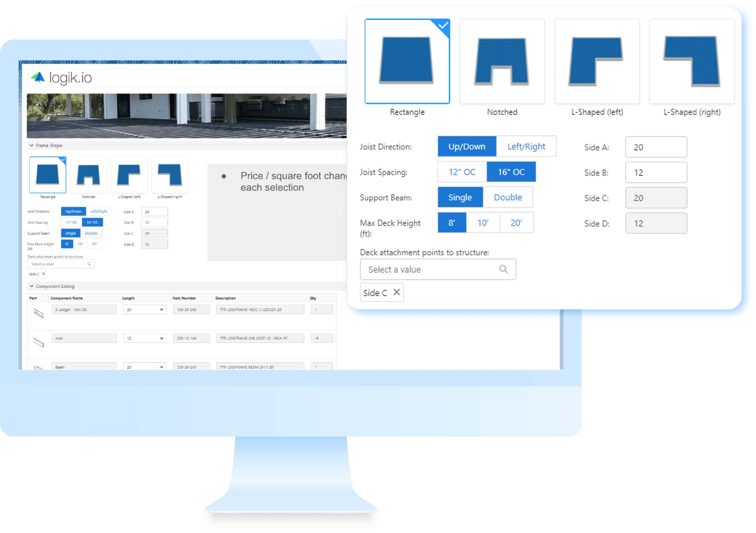The width and height of the screenshot is (756, 533).
Task: Set Max Deck Height to 20' in popup
Action: 516,222
